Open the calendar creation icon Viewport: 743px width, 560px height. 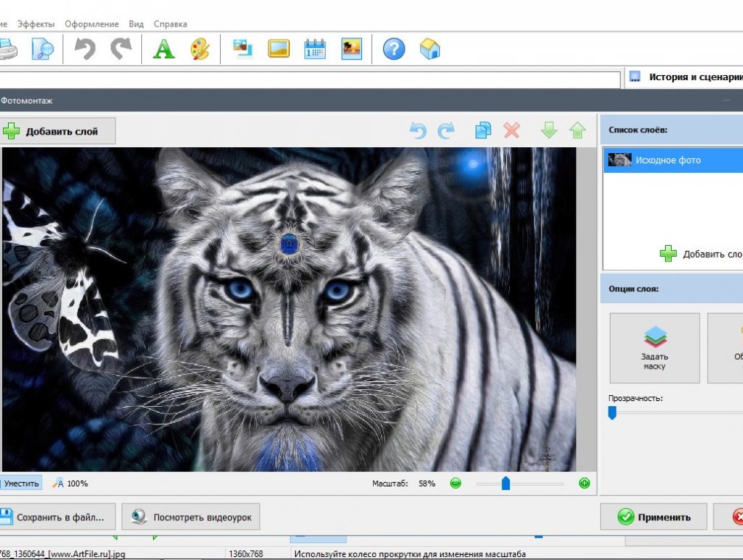[x=315, y=49]
